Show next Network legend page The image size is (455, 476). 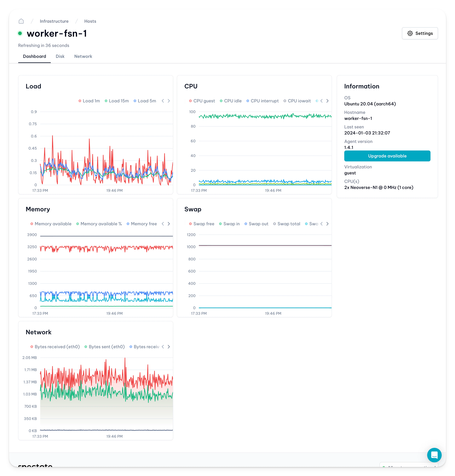pyautogui.click(x=169, y=347)
